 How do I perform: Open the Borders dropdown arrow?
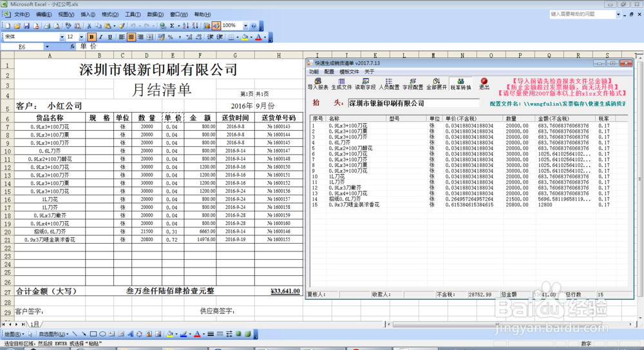[238, 37]
